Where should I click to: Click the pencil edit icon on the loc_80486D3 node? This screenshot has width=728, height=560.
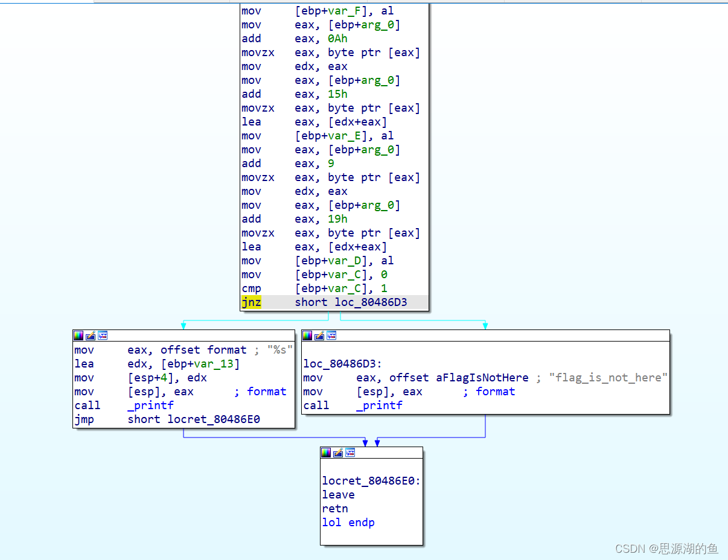click(319, 336)
